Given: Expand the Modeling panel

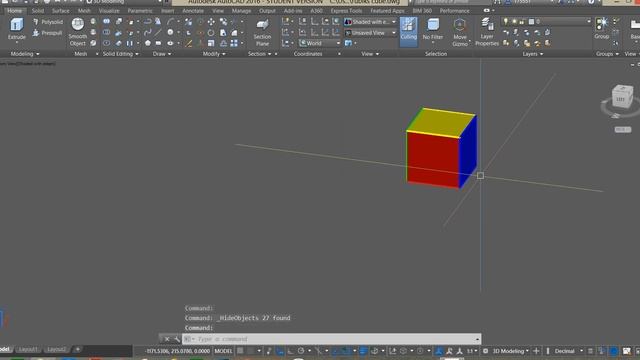Looking at the screenshot, I should pos(25,54).
